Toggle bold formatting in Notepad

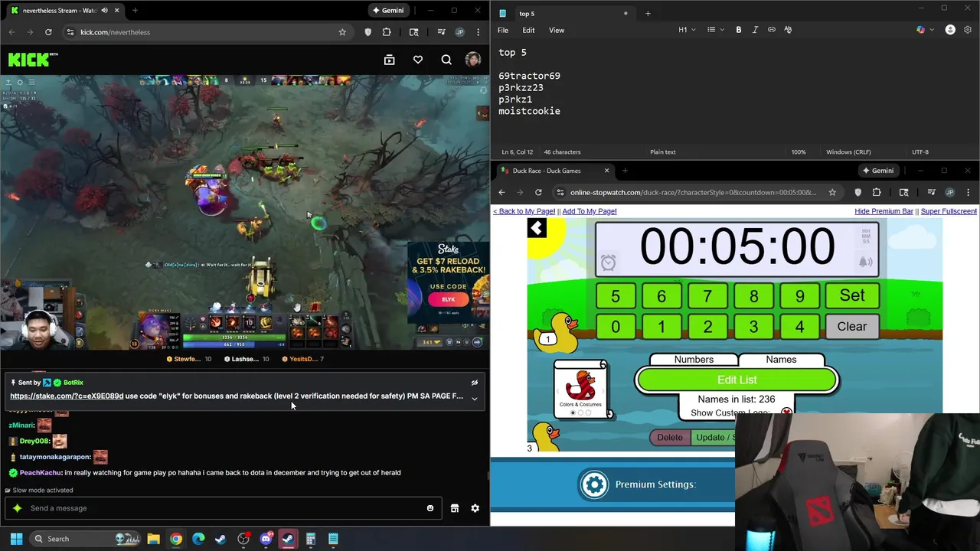tap(739, 30)
